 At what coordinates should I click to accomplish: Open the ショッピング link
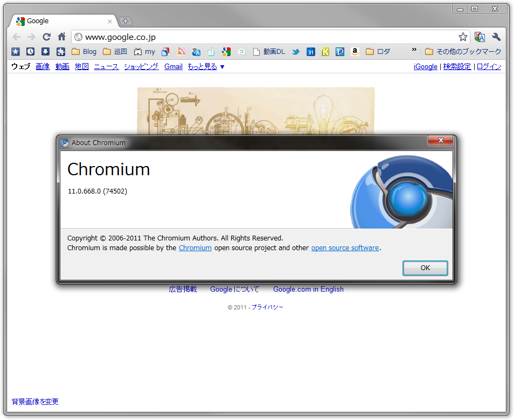point(141,67)
